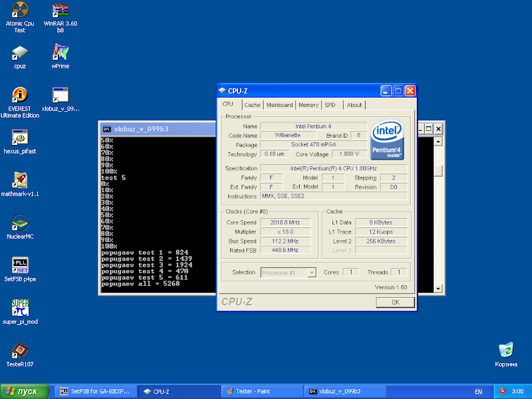The width and height of the screenshot is (532, 399).
Task: Open the Atomic Cpu Test desktop icon
Action: [20, 11]
